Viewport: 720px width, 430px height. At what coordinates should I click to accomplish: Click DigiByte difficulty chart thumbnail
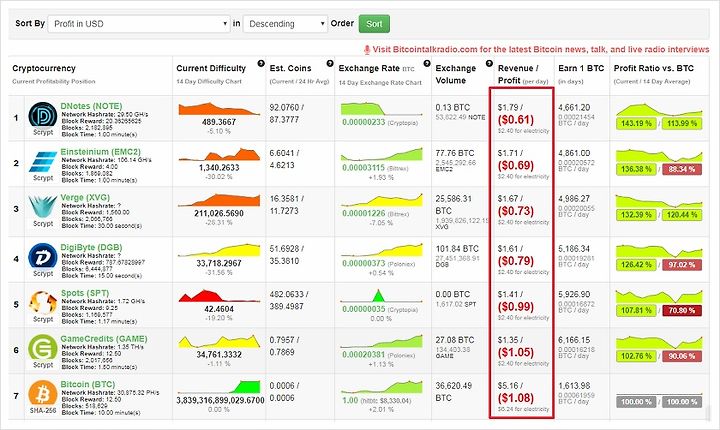(219, 250)
